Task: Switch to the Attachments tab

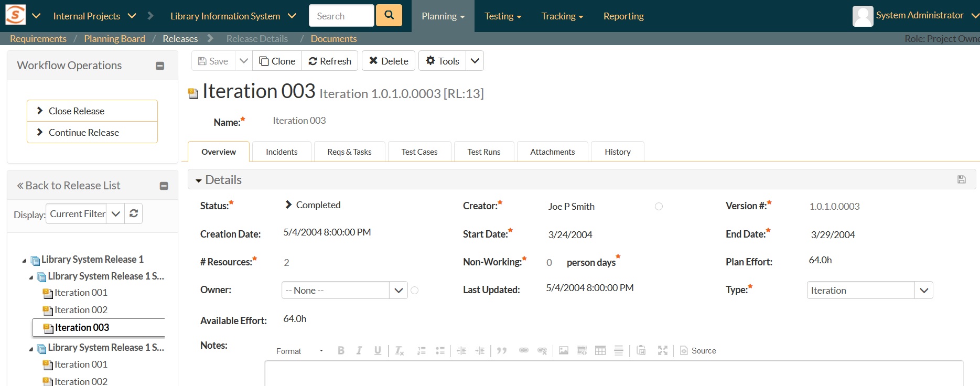Action: [x=552, y=152]
